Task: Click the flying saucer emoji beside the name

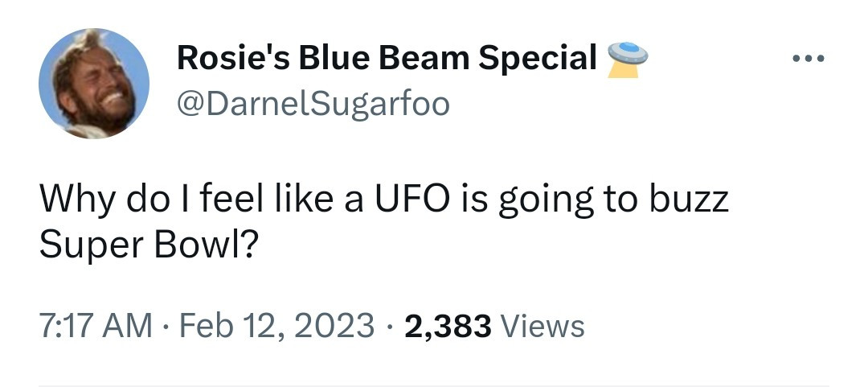Action: tap(628, 60)
